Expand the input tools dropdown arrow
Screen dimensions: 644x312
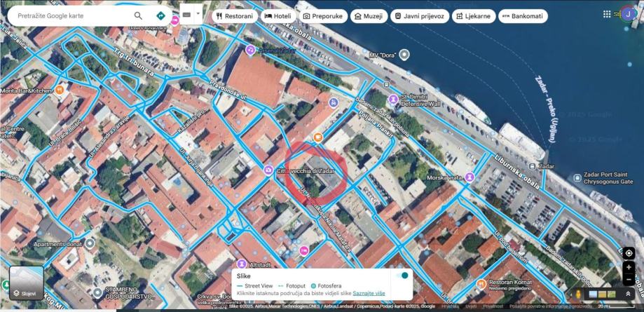198,13
